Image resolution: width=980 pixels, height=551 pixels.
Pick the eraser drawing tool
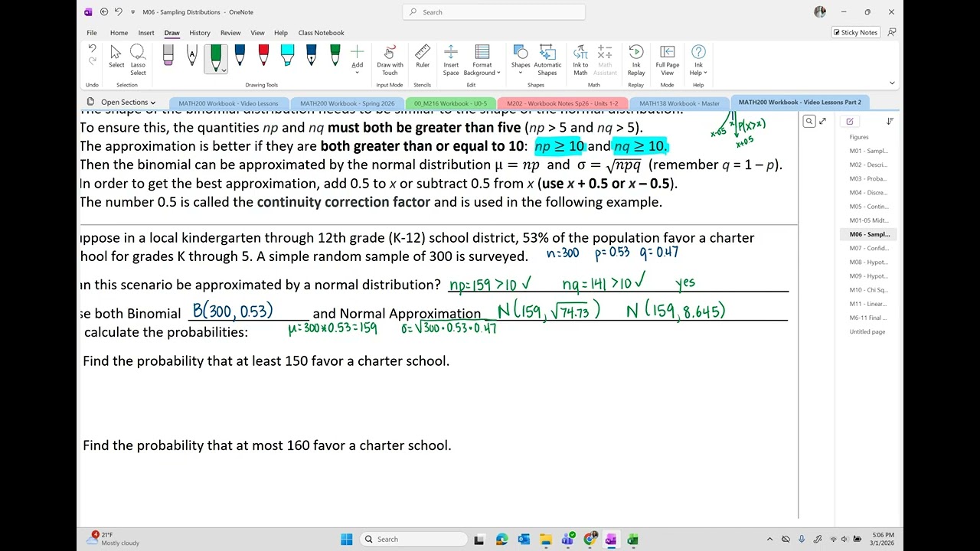pos(168,55)
